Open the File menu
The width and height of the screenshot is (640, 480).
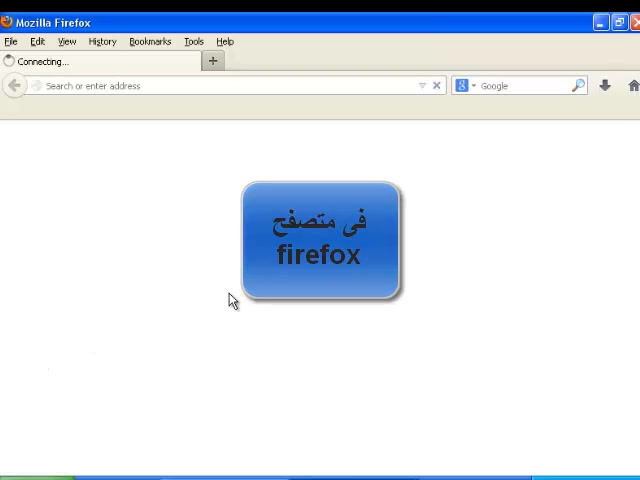click(x=11, y=42)
